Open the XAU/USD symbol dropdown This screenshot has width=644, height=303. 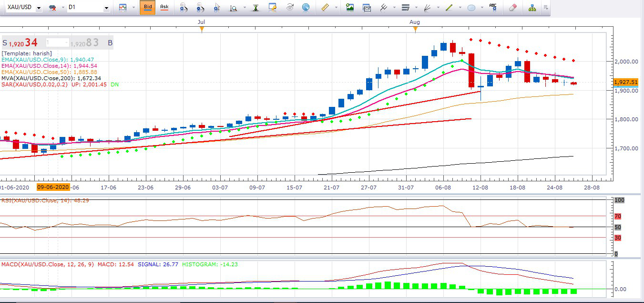(x=38, y=8)
